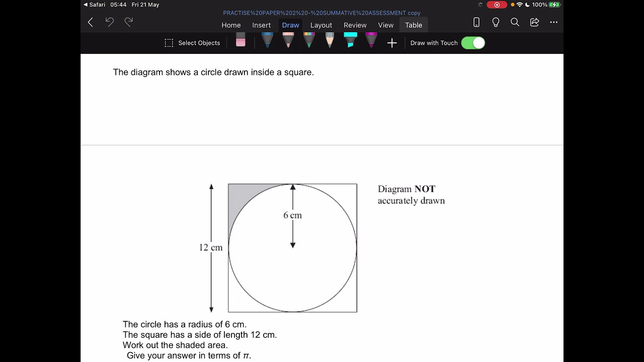Viewport: 644px width, 362px height.
Task: Click 'Give your answer in terms of π.'
Action: (x=189, y=355)
